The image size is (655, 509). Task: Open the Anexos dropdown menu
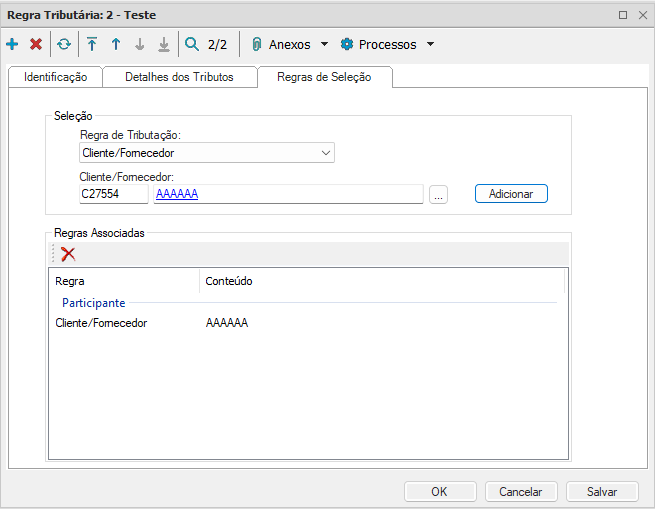click(291, 44)
